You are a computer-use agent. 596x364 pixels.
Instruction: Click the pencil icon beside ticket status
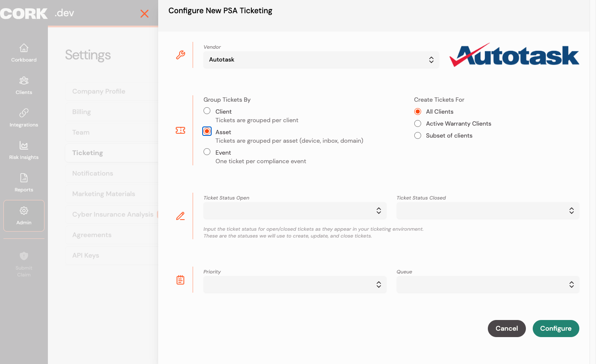pyautogui.click(x=180, y=216)
